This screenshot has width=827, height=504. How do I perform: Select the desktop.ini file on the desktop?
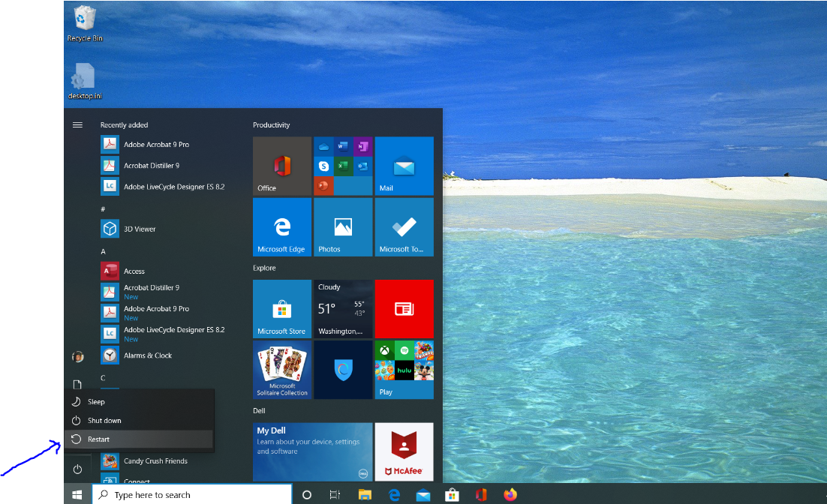pos(84,81)
